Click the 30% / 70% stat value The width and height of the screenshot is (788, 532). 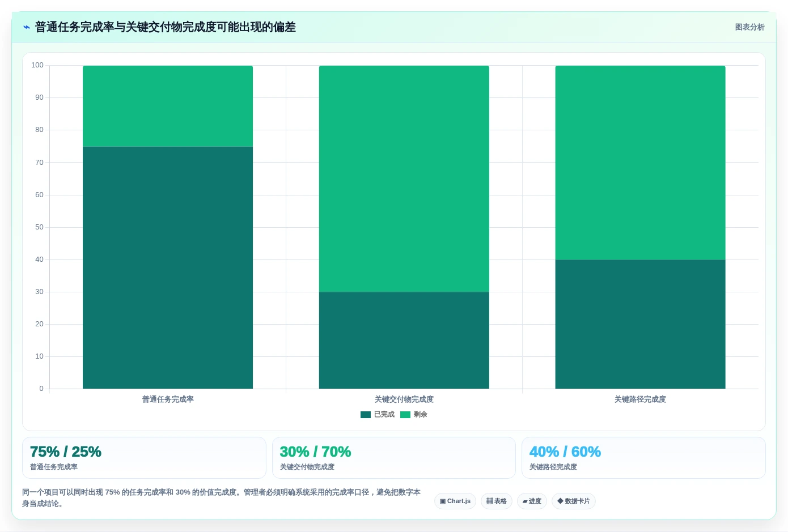pos(315,452)
